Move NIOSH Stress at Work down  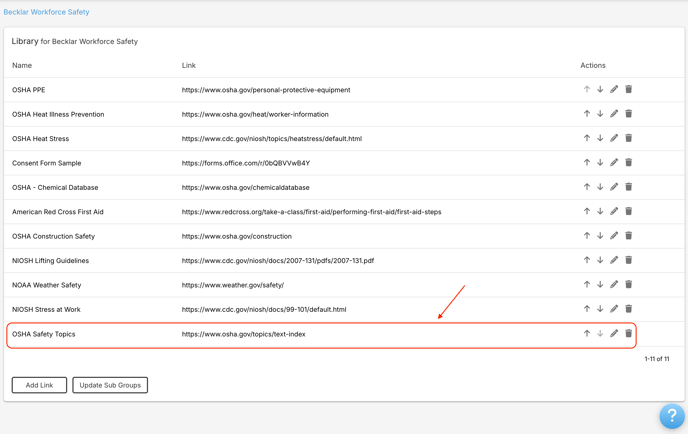600,309
